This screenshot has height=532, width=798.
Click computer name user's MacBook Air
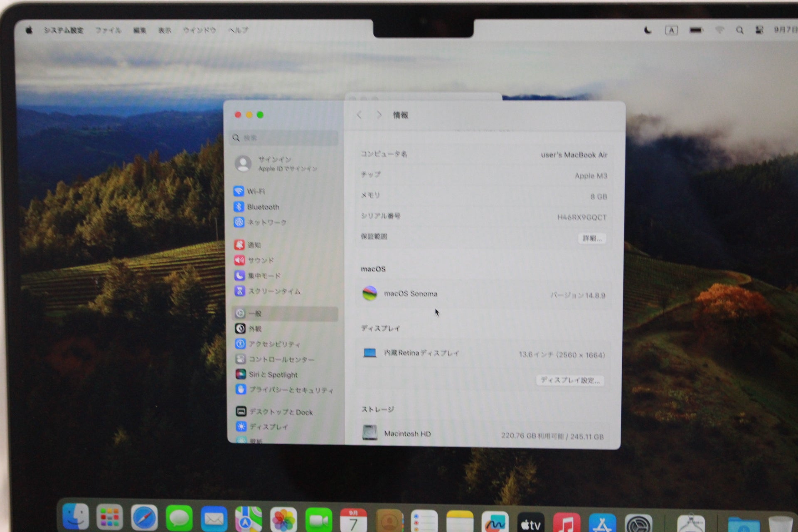coord(574,155)
